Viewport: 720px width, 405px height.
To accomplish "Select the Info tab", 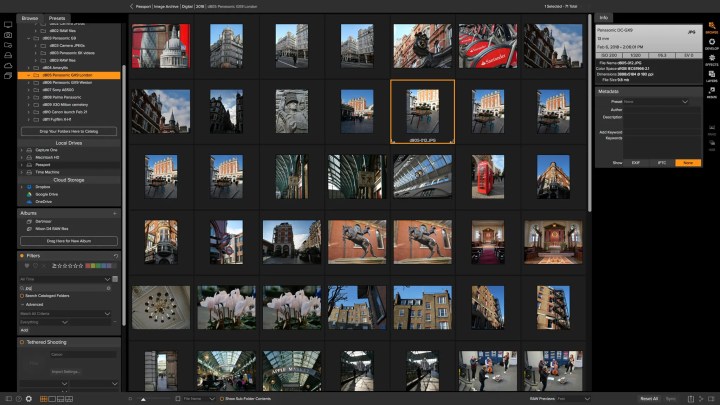I will (603, 17).
